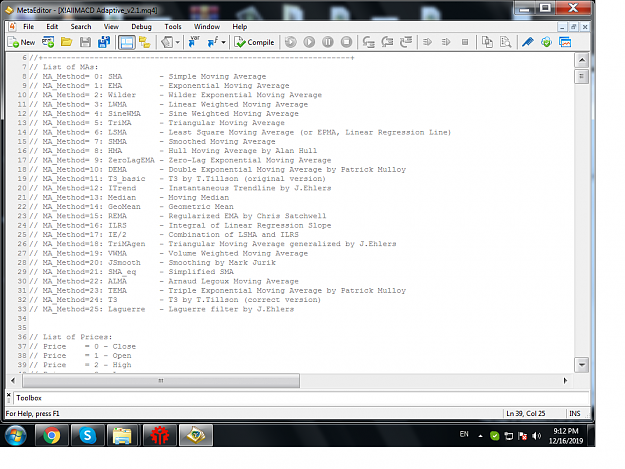Click the find in files magnifier icon
This screenshot has height=469, width=625.
click(505, 42)
